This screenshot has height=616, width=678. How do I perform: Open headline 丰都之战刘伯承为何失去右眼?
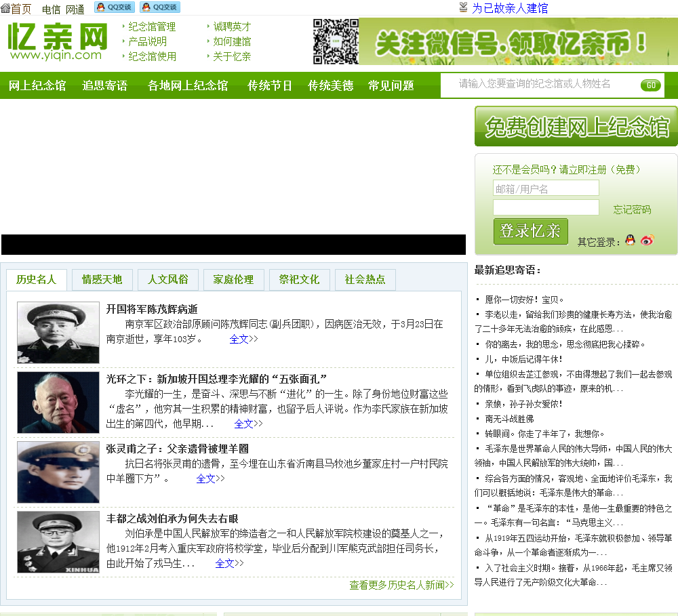(172, 518)
